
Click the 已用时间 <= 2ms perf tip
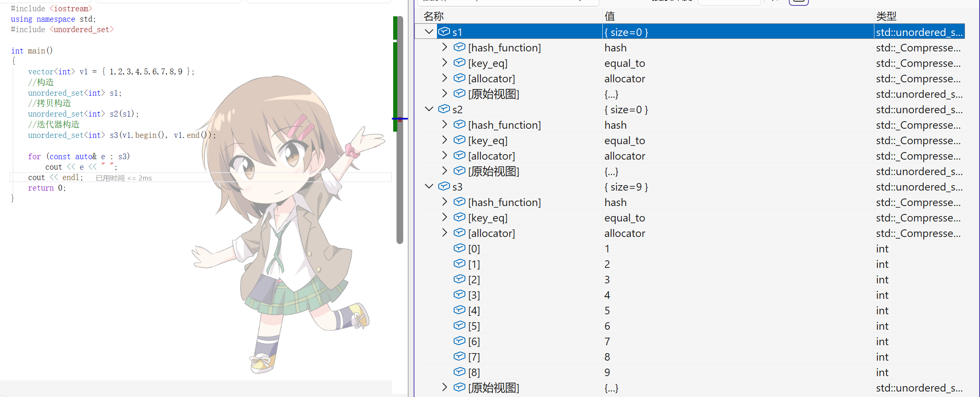pyautogui.click(x=124, y=178)
